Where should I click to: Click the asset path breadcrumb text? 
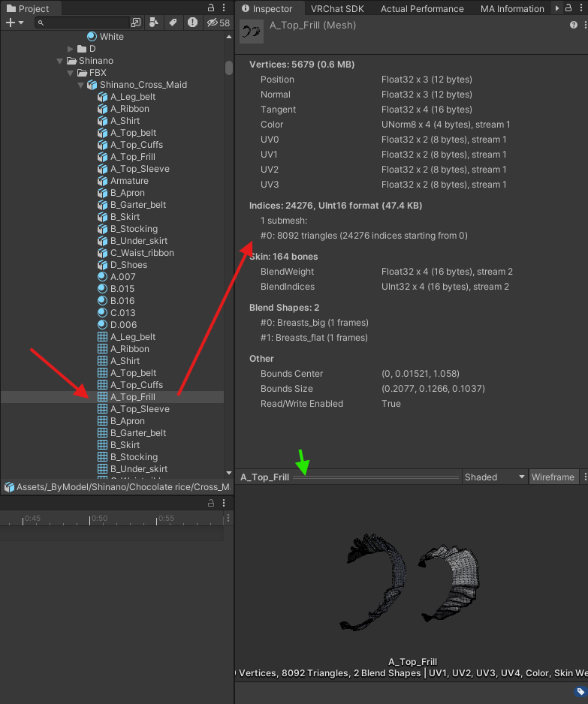122,487
